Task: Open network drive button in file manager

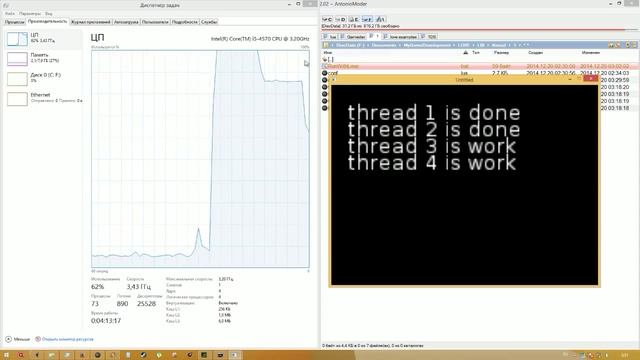Action: click(380, 19)
